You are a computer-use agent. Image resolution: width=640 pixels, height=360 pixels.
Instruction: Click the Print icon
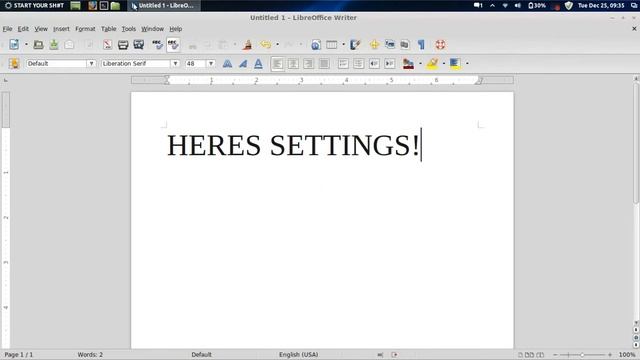coord(123,44)
